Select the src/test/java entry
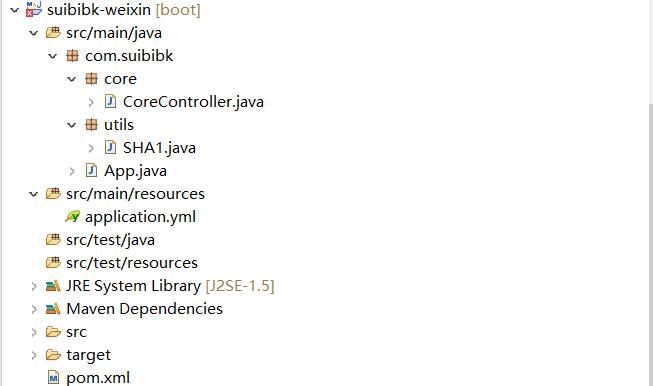653x386 pixels. [110, 240]
